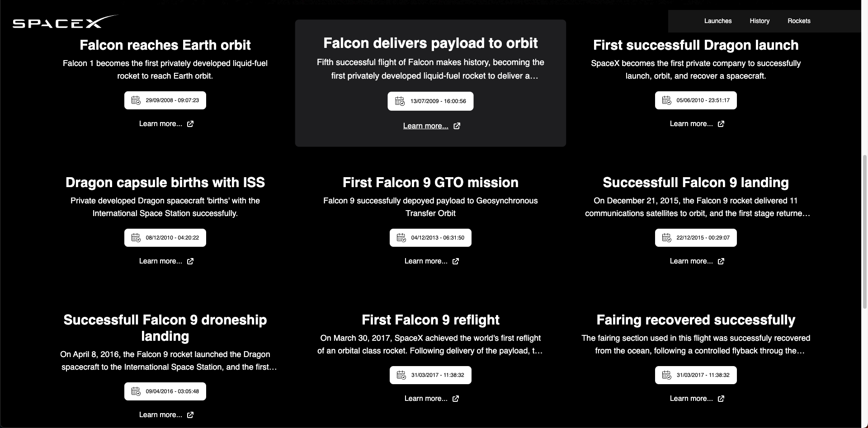
Task: Select the date badge showing 22/12/2015
Action: (x=695, y=237)
